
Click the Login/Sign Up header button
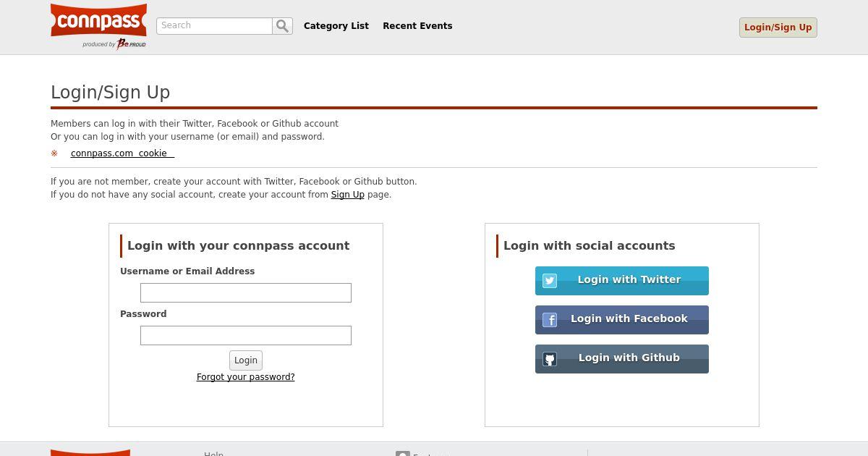[778, 28]
